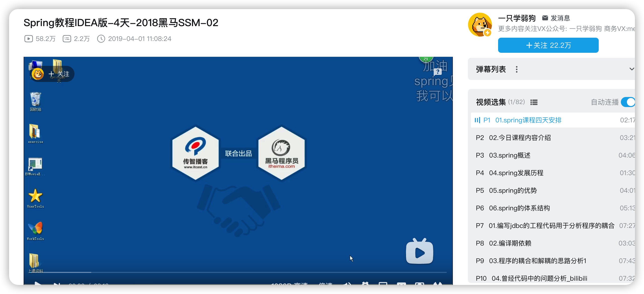Click the large TV-shaped play button on video
Screen dimensions: 644x294
tap(419, 251)
